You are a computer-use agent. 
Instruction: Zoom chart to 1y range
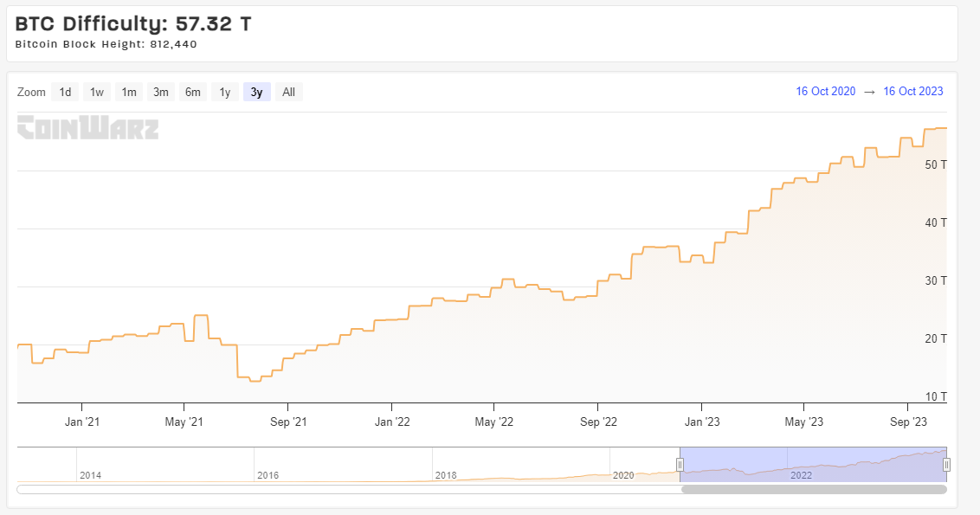pyautogui.click(x=224, y=92)
